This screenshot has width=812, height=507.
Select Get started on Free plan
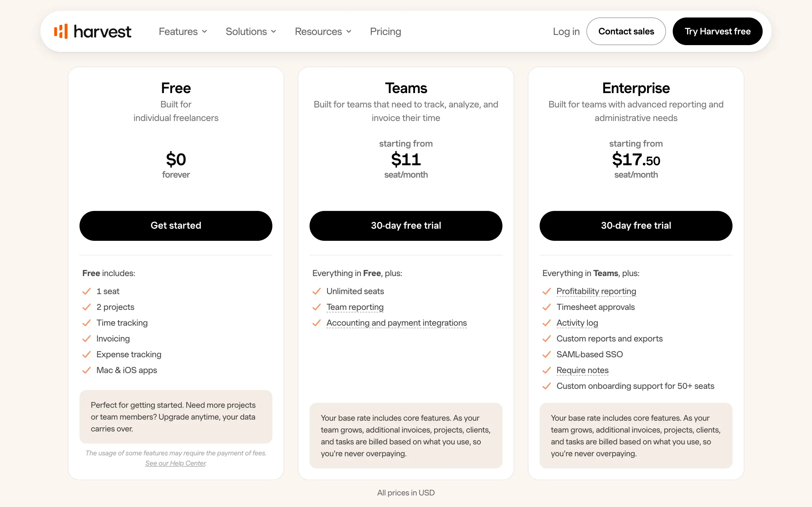tap(176, 226)
